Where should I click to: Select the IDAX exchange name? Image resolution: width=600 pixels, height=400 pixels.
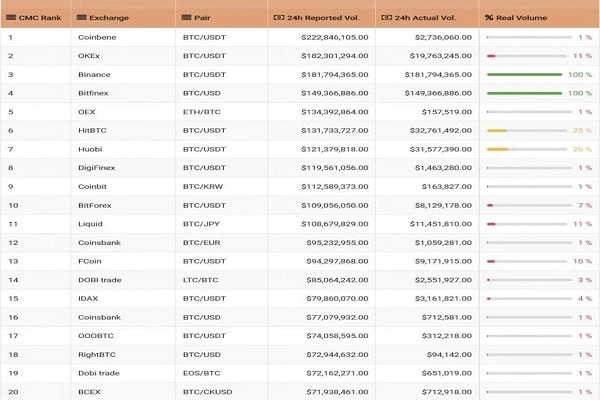88,299
